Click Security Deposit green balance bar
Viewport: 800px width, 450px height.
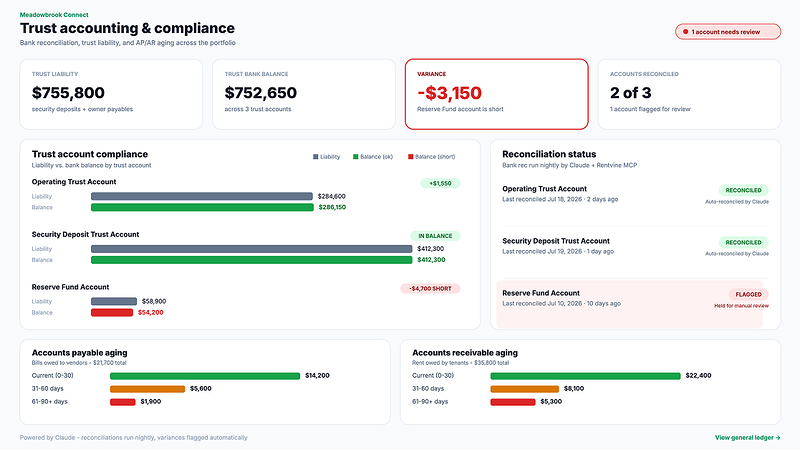click(x=252, y=260)
